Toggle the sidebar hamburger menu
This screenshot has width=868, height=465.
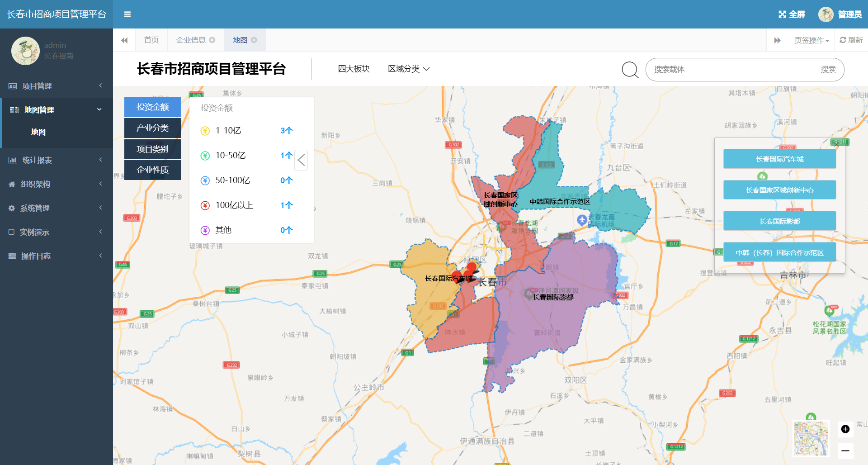pyautogui.click(x=127, y=14)
